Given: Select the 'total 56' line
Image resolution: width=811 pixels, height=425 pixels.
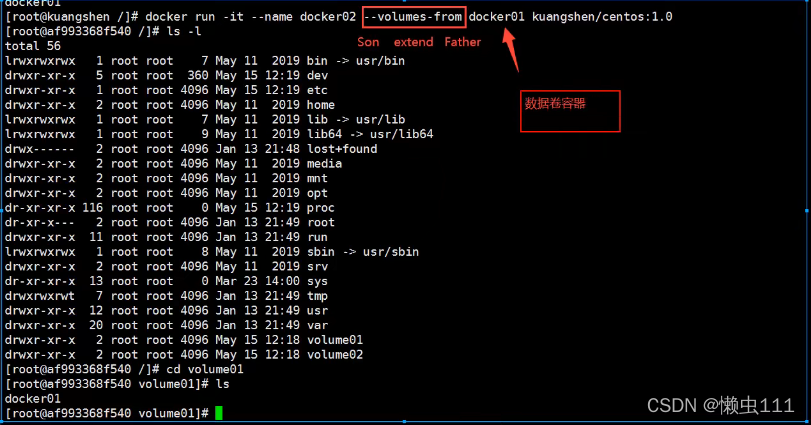Looking at the screenshot, I should click(x=33, y=46).
